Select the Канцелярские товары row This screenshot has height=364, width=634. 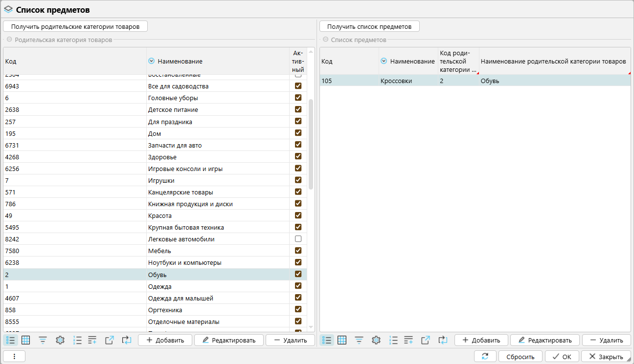coord(155,192)
